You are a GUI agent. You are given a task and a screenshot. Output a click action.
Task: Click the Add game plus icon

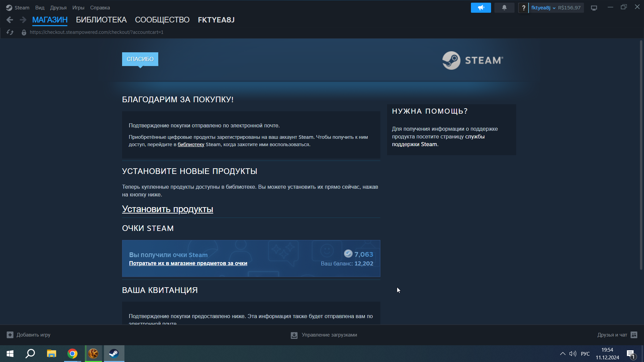point(10,335)
